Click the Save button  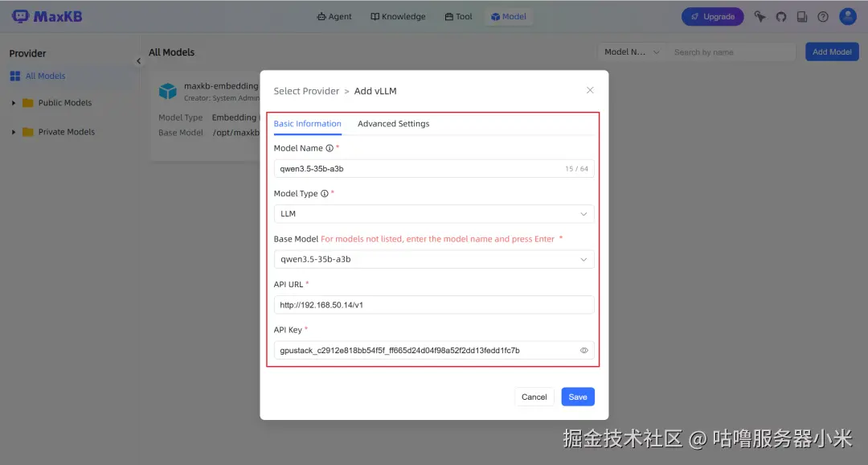578,397
